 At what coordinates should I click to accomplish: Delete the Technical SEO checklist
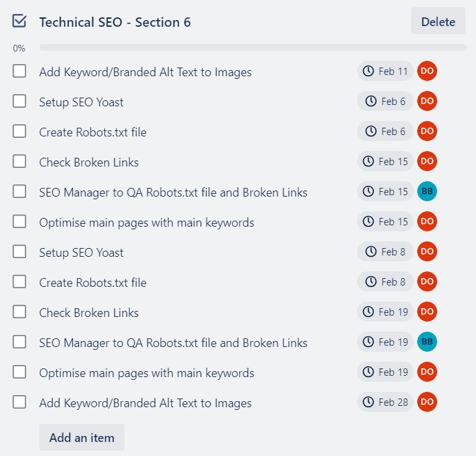point(438,22)
